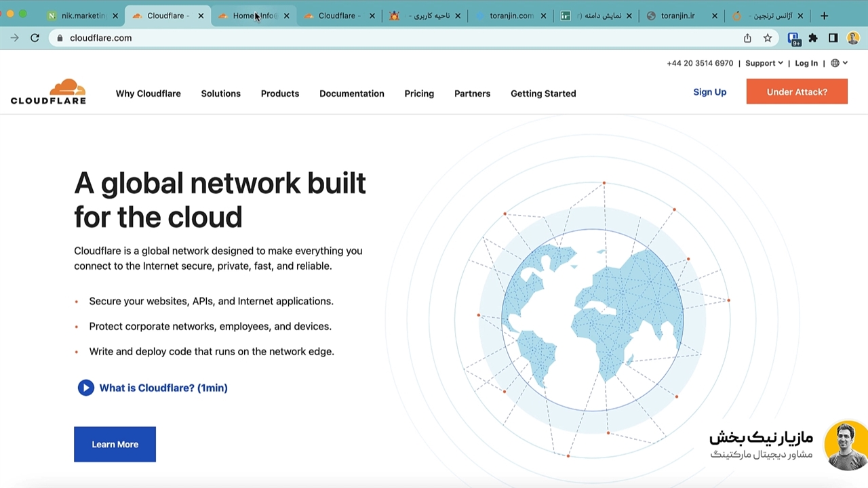Image resolution: width=868 pixels, height=488 pixels.
Task: Close the نمایش دامنه tab
Action: pyautogui.click(x=629, y=16)
